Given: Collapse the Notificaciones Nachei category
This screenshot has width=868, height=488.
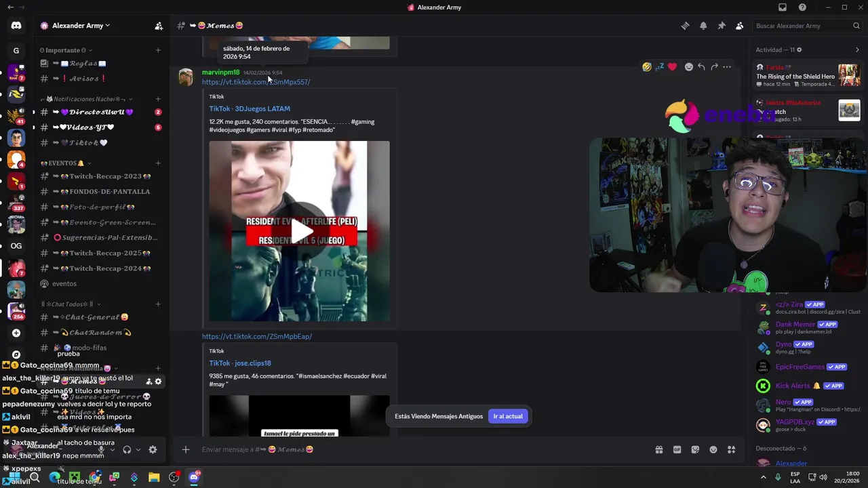Looking at the screenshot, I should [x=86, y=99].
